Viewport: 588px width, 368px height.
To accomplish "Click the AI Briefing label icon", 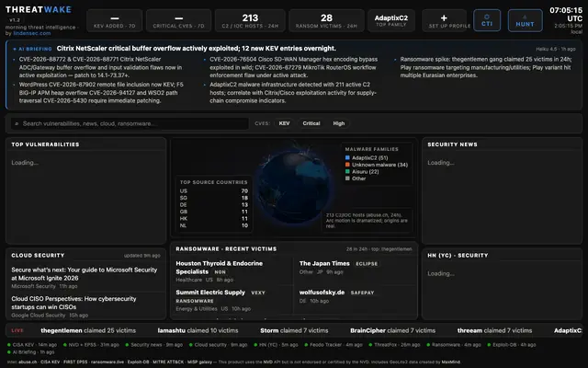I will click(x=15, y=49).
